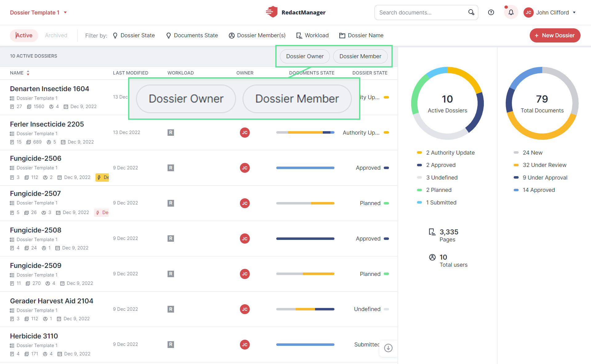
Task: Open the Ferler Insecticide 2205 dossier
Action: [47, 124]
